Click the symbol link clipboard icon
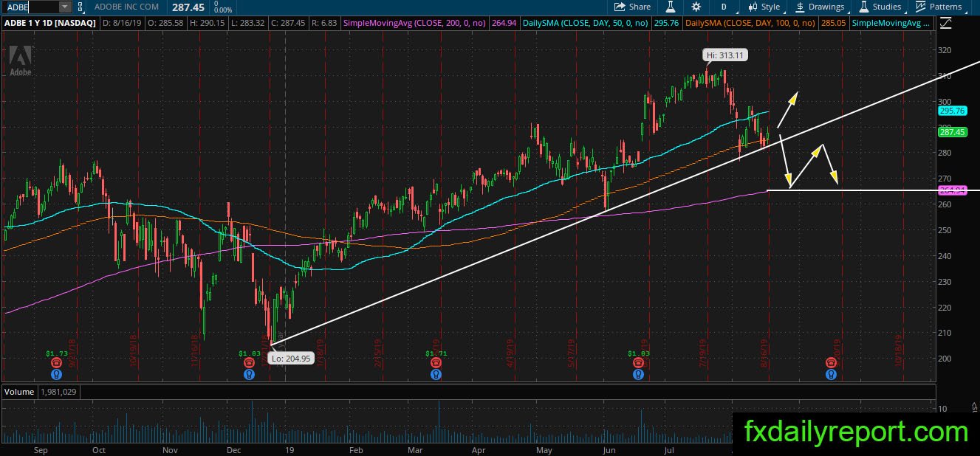 point(79,7)
